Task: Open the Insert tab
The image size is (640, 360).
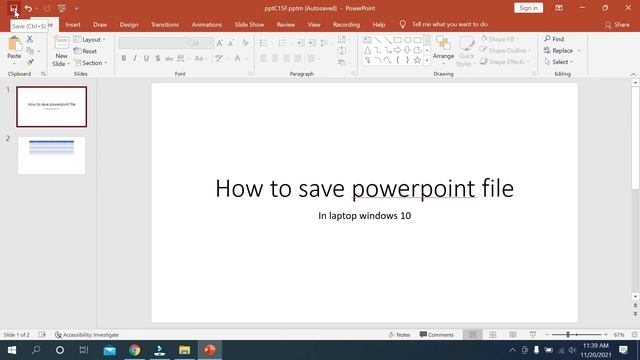Action: point(73,24)
